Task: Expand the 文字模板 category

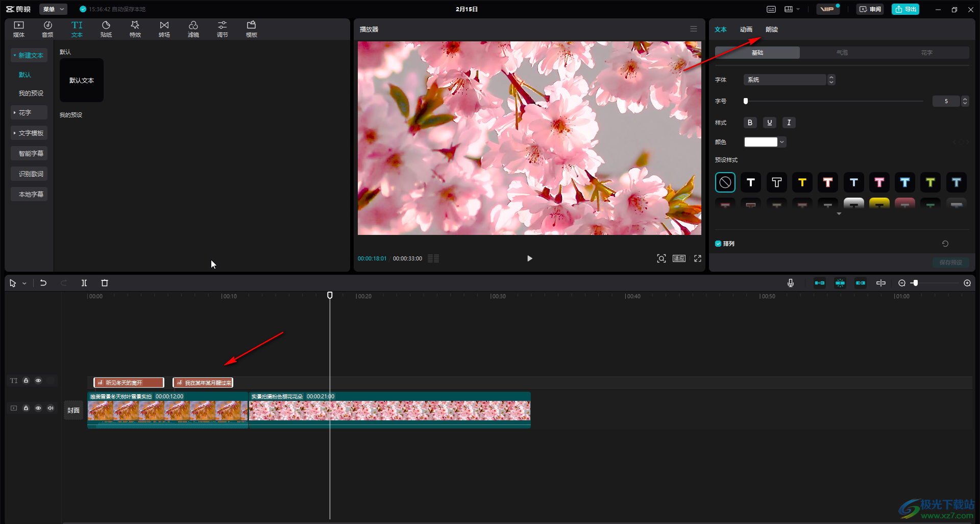Action: [x=29, y=133]
